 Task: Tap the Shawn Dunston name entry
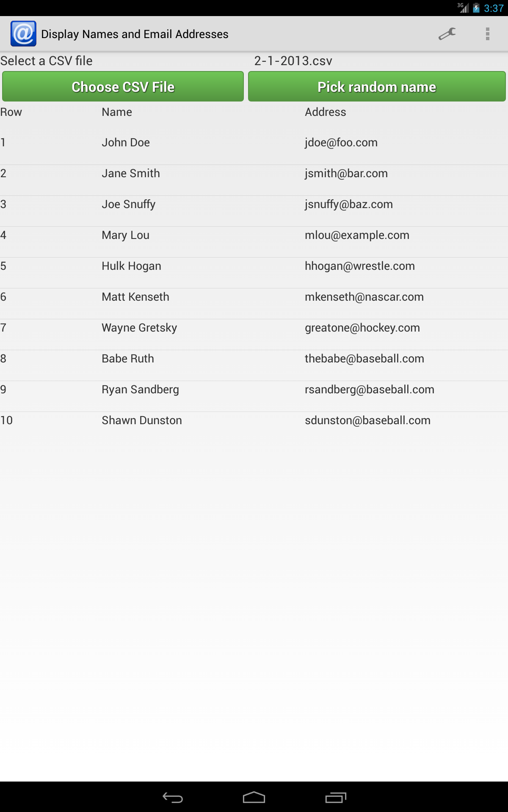[x=142, y=420]
